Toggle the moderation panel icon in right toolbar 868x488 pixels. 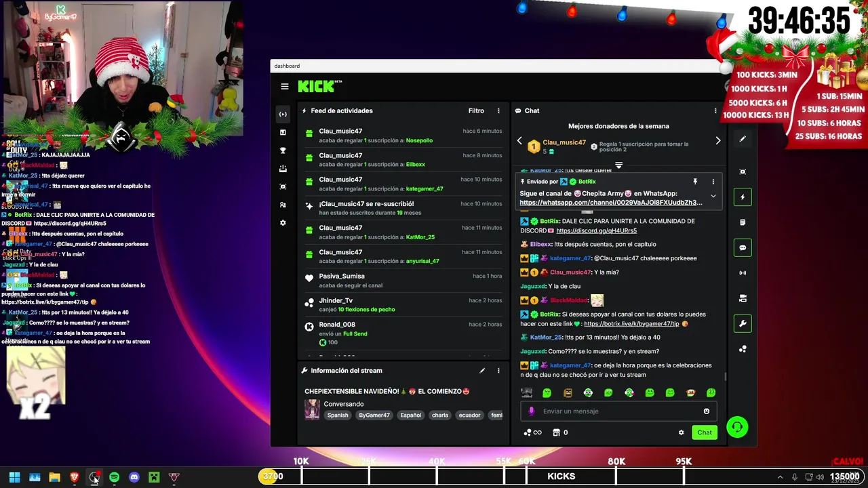743,298
